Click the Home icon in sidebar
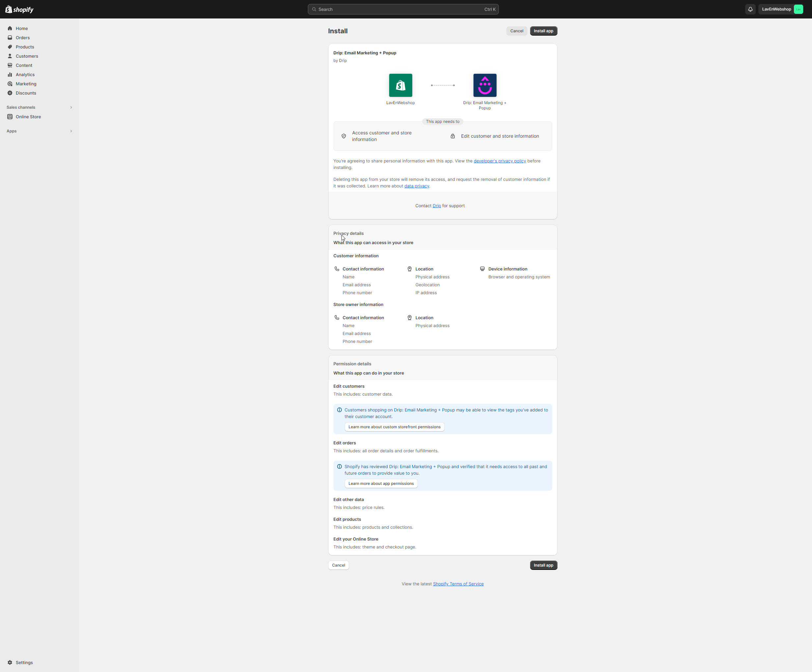 (x=10, y=28)
